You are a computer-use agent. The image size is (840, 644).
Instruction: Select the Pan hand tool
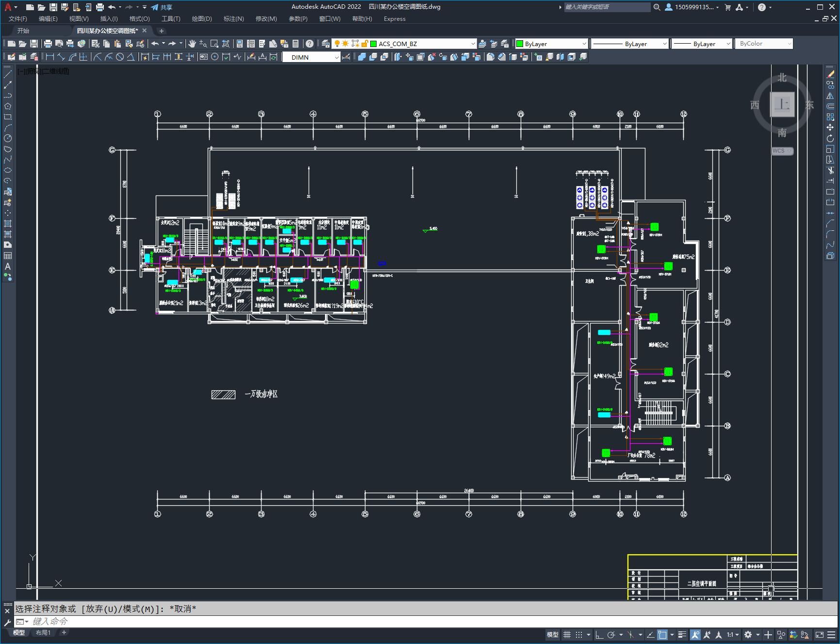click(x=192, y=44)
